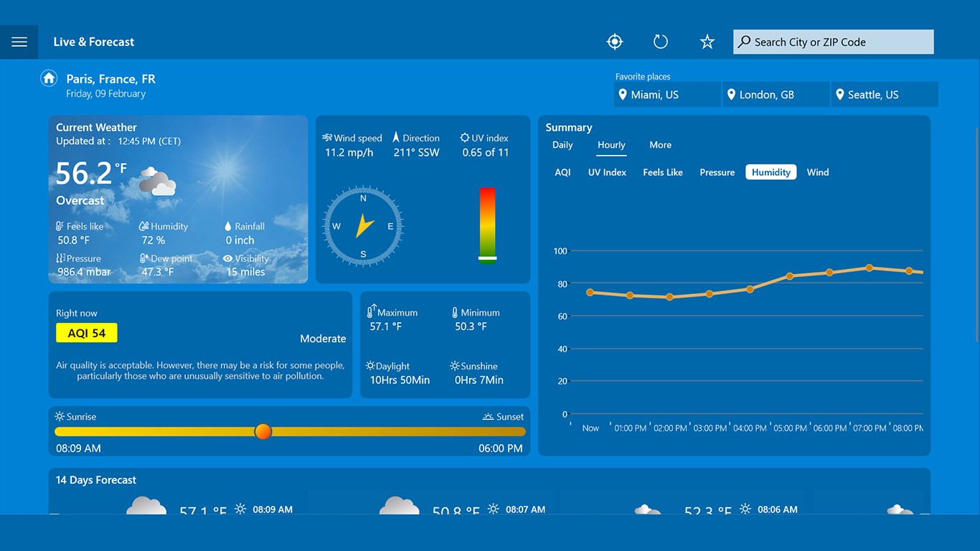
Task: Open the hamburger navigation menu
Action: click(x=19, y=41)
